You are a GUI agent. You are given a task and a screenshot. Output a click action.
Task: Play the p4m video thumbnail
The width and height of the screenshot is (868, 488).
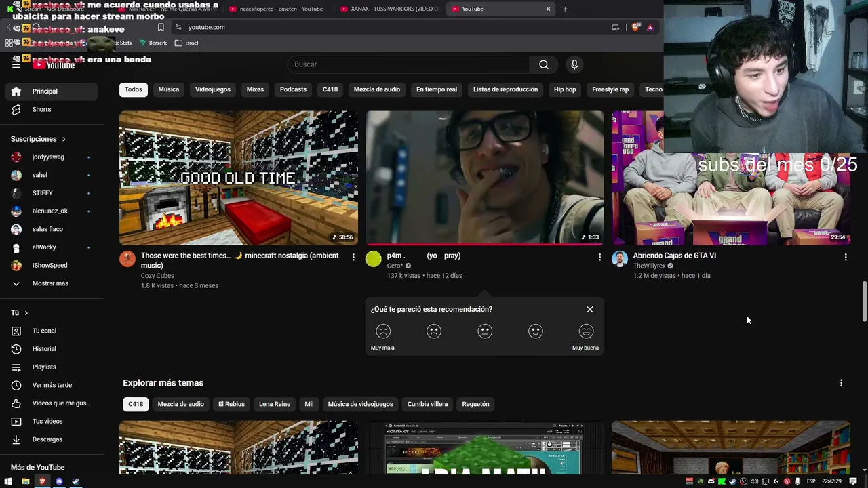(x=485, y=178)
